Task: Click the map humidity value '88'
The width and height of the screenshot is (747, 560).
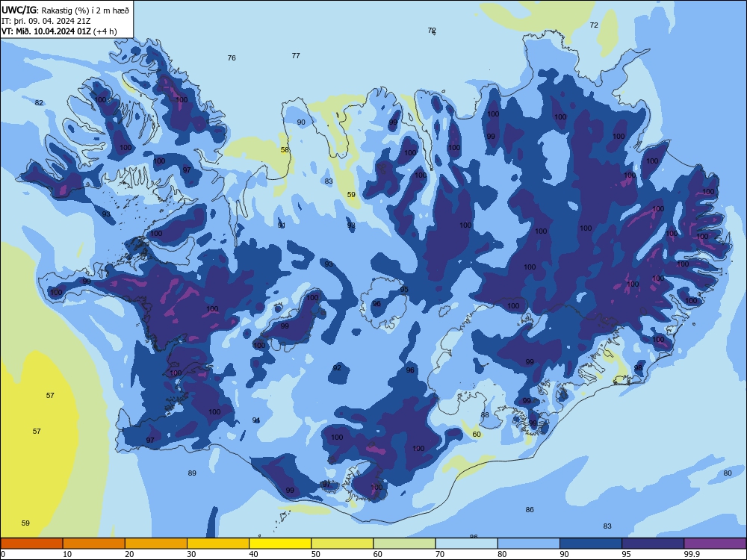Action: tap(485, 414)
